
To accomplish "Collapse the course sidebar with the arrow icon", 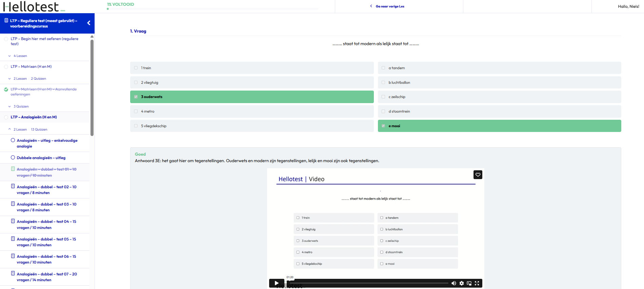I will click(89, 23).
